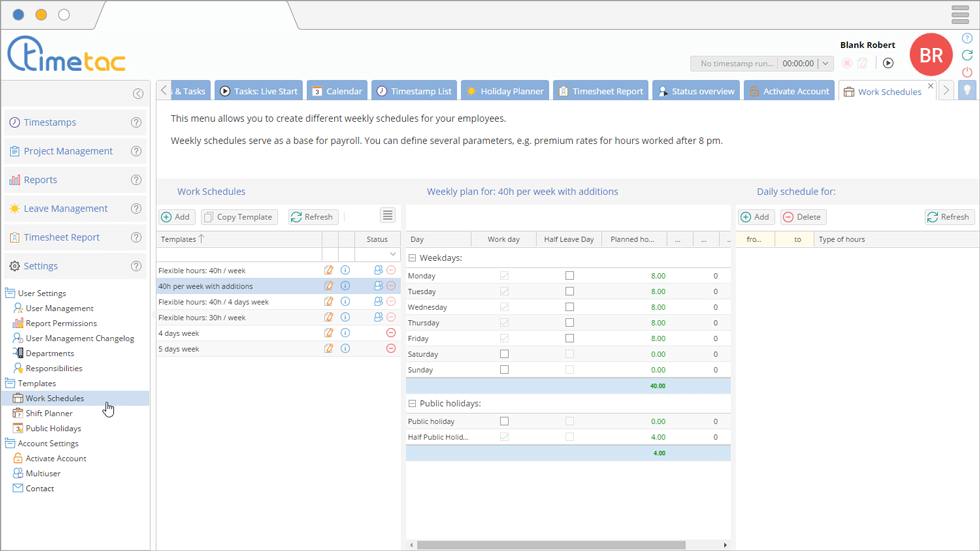Open the Timesheet Report tab
Viewport: 980px width, 551px height.
pos(600,91)
